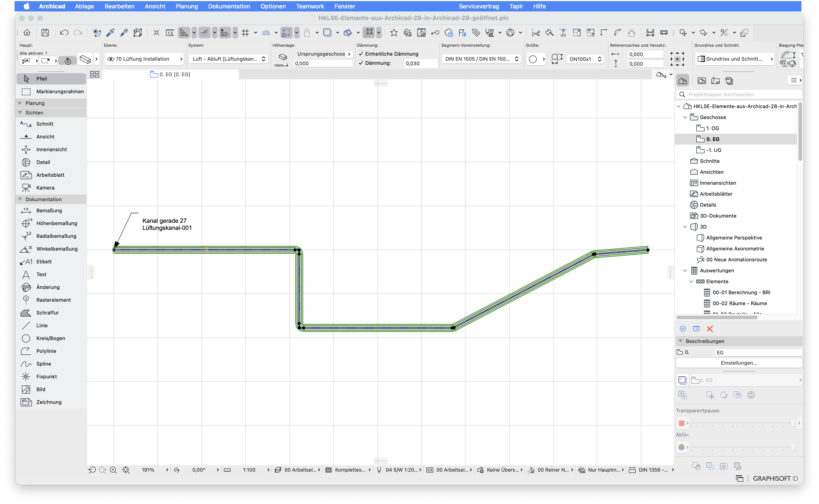The image size is (819, 504).
Task: Toggle layer visibility eye for 70 Lüftung
Action: pos(111,59)
